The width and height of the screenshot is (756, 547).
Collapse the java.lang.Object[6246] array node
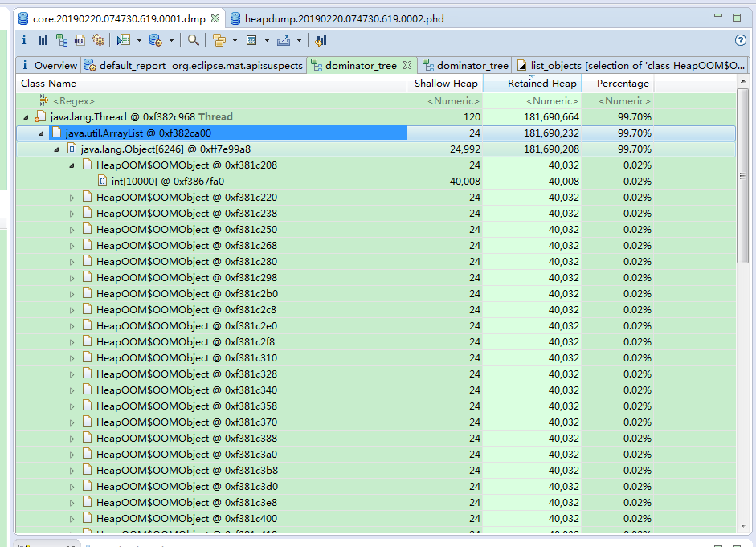[x=56, y=149]
